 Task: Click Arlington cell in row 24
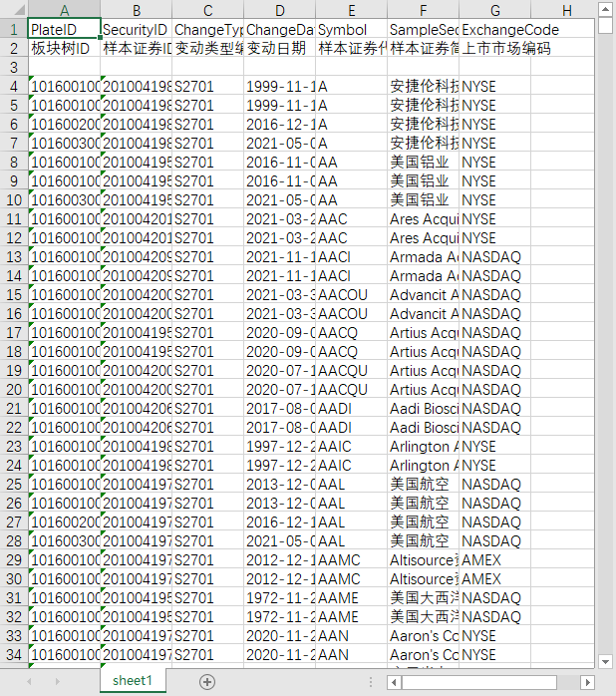pyautogui.click(x=424, y=465)
